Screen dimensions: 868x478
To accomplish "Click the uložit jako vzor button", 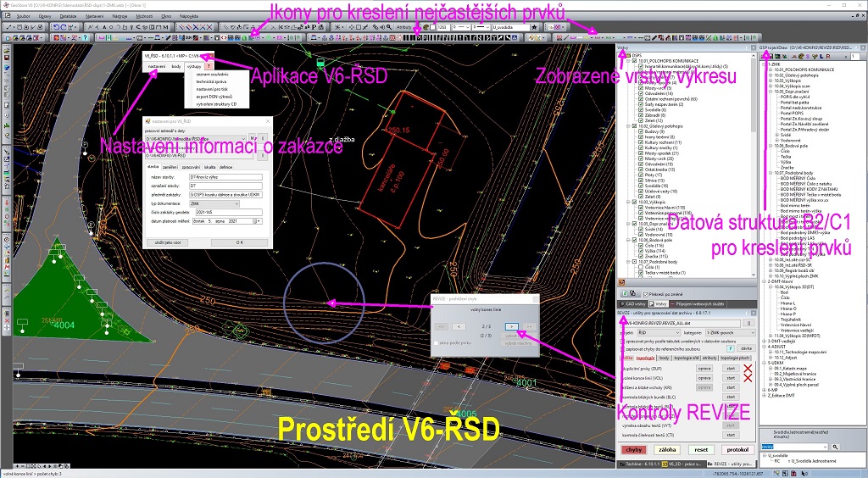I will (x=168, y=242).
